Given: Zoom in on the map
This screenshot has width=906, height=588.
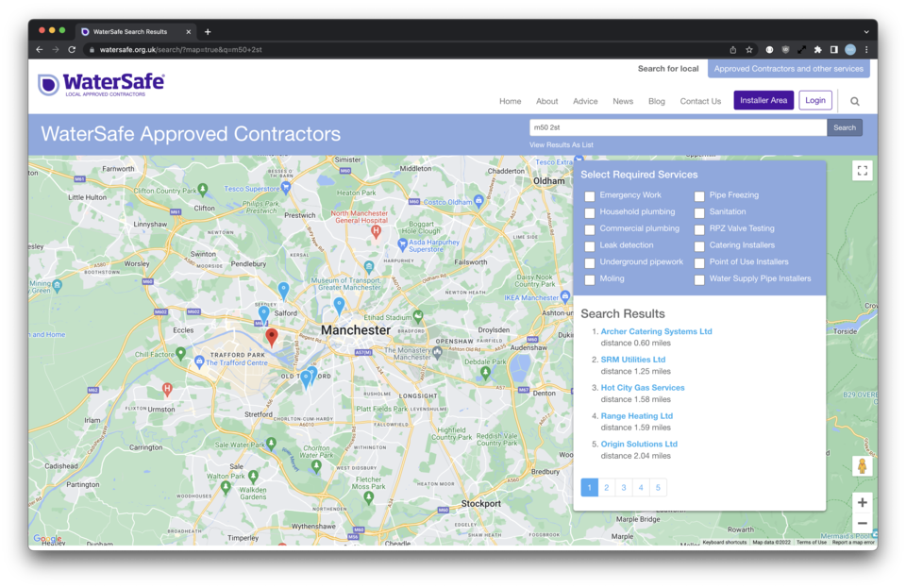Looking at the screenshot, I should pos(862,502).
